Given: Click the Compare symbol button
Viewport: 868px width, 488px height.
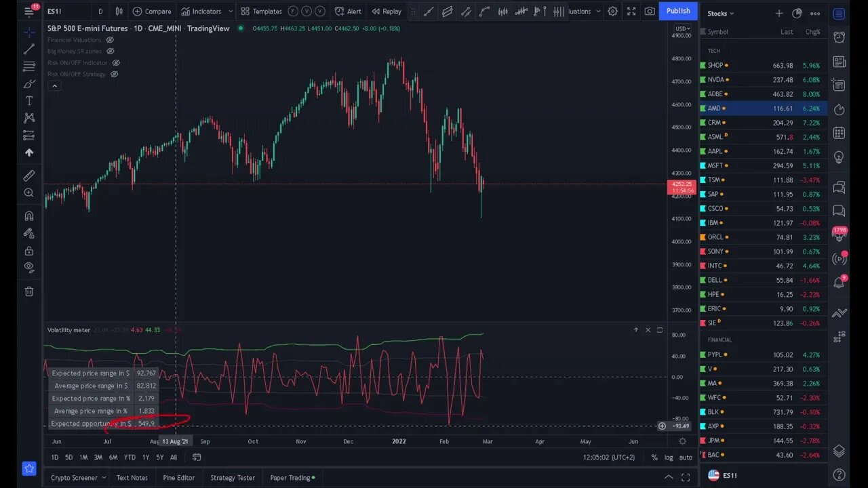Looking at the screenshot, I should (x=152, y=11).
